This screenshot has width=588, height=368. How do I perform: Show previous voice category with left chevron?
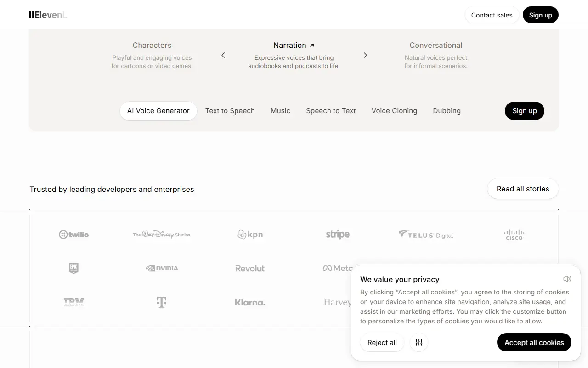[x=223, y=55]
